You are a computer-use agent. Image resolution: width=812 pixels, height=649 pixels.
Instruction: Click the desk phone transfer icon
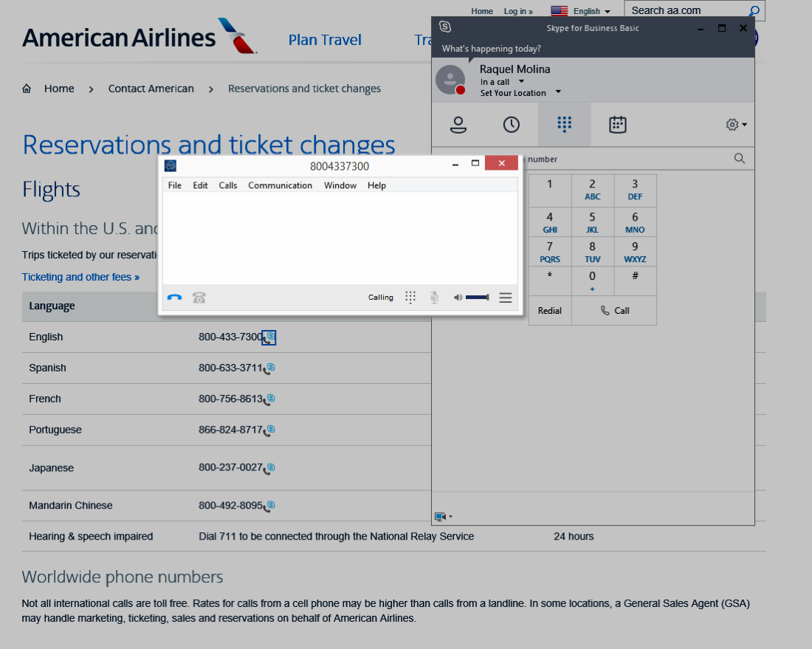pos(199,297)
